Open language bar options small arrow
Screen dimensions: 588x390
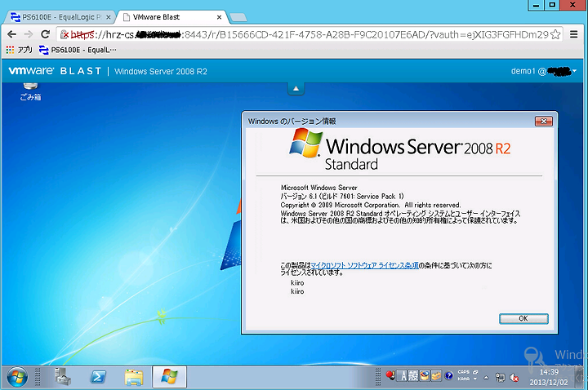click(475, 379)
